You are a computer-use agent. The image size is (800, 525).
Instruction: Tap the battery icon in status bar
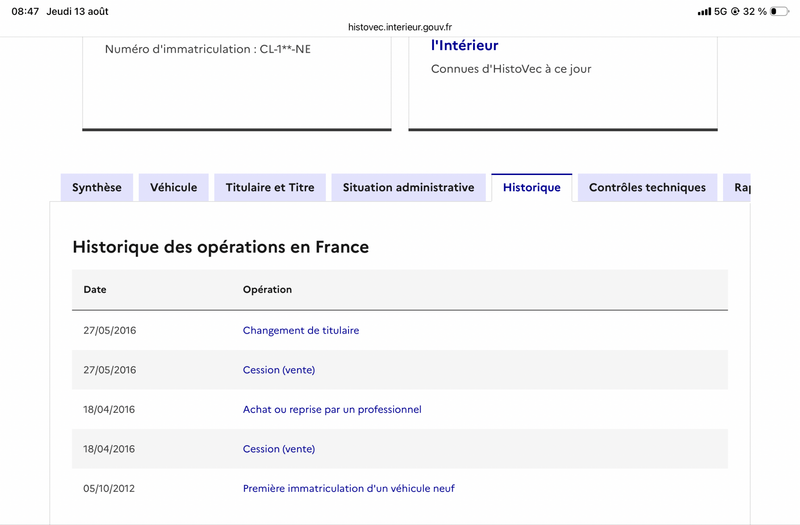779,11
